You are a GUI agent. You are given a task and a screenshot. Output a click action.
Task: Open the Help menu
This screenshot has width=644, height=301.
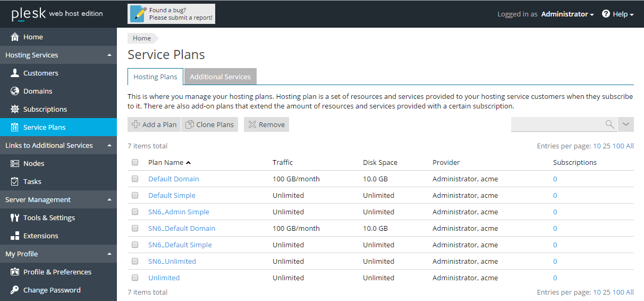click(x=618, y=14)
